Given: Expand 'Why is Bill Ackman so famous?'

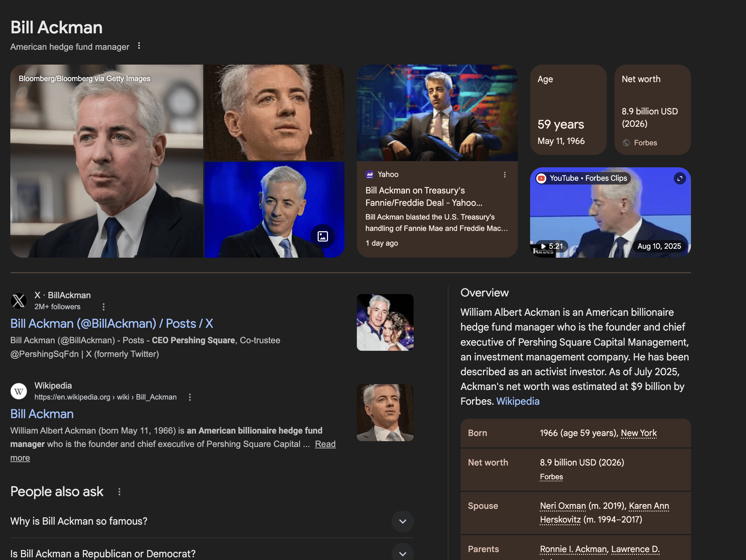Looking at the screenshot, I should [x=403, y=522].
